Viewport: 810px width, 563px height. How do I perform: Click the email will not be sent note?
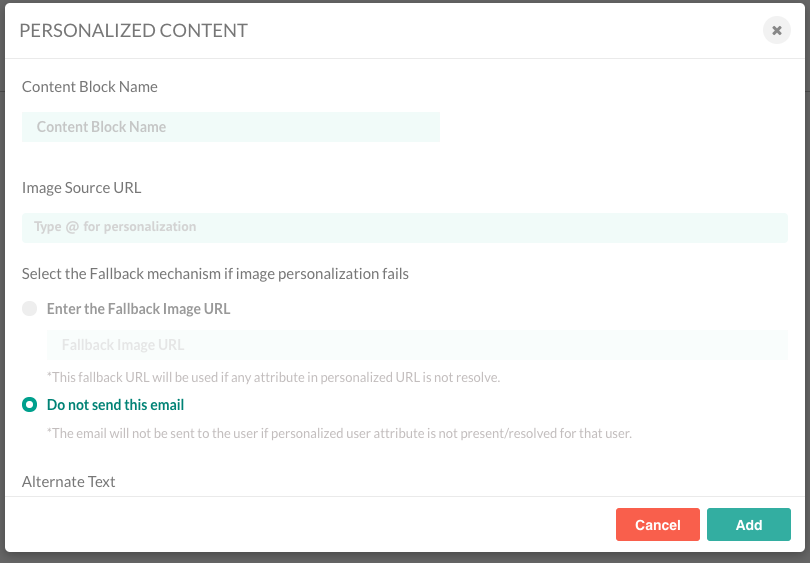339,433
